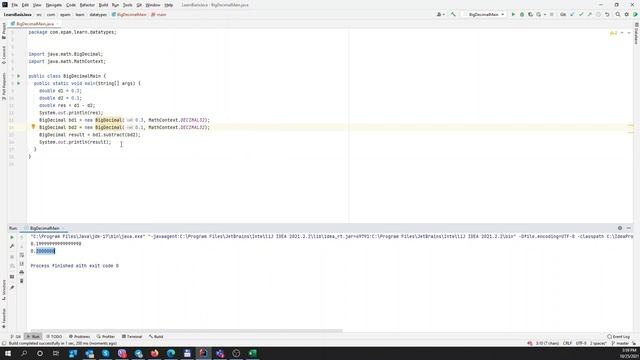Toggle the Database tool window stripe
This screenshot has width=640, height=360.
[x=636, y=34]
